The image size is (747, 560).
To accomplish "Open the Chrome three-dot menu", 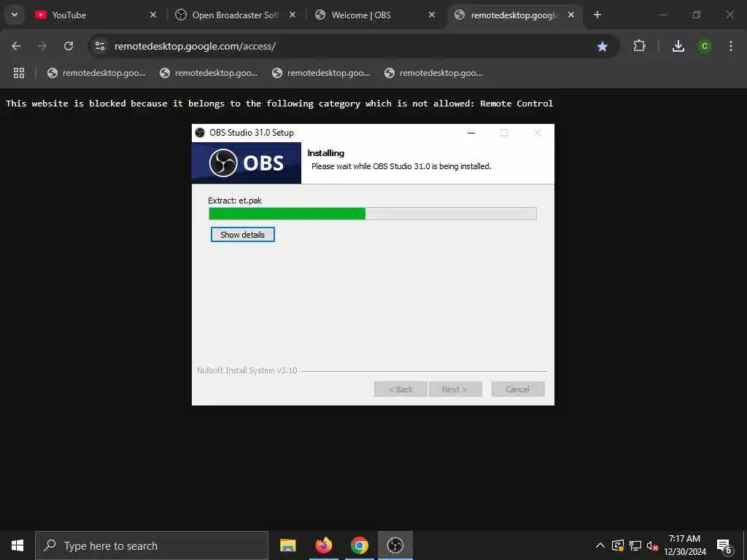I will point(731,46).
